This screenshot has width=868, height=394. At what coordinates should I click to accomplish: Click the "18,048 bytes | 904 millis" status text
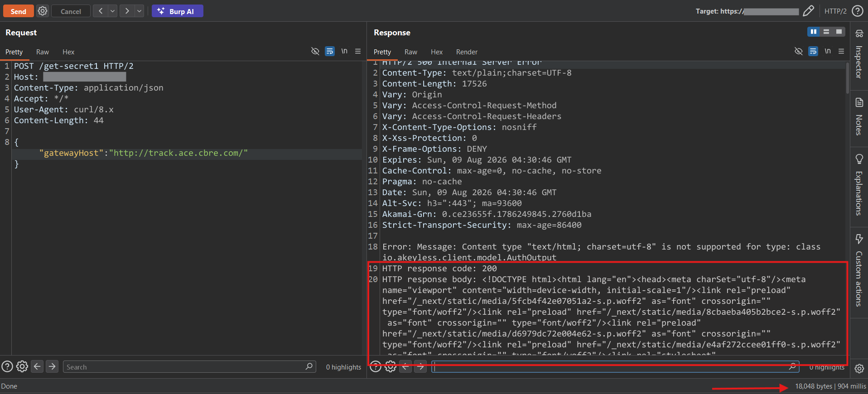coord(830,386)
